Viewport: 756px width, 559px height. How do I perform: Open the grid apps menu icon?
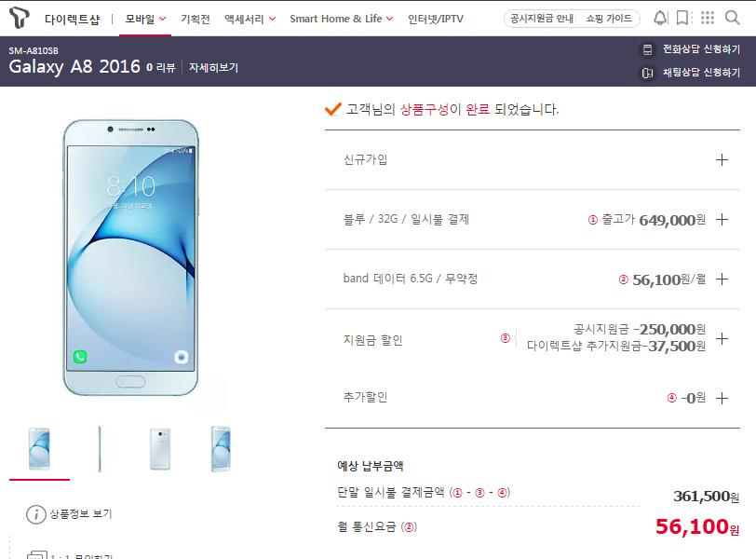(708, 18)
